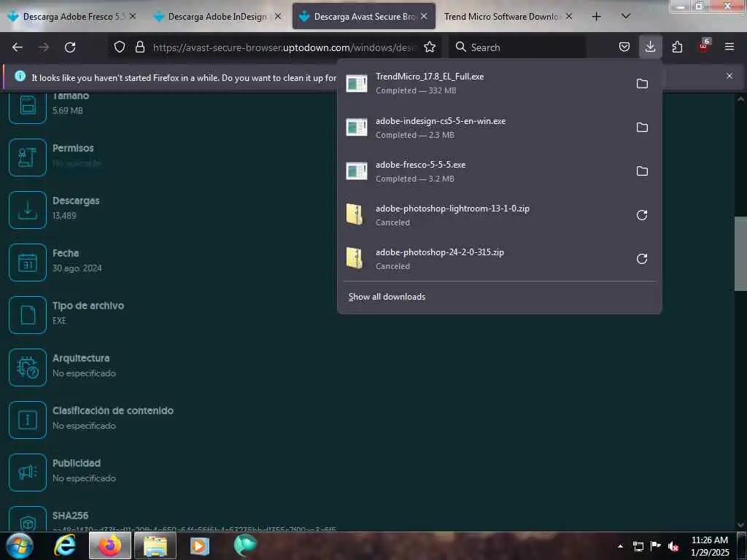Toggle the downloads panel button

coord(650,47)
